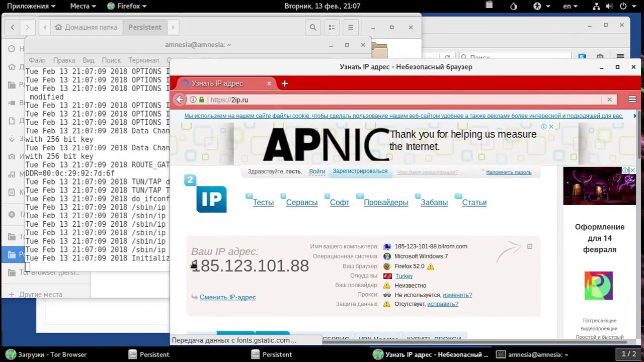644x362 pixels.
Task: Open the 'Turkey' location link
Action: 404,276
